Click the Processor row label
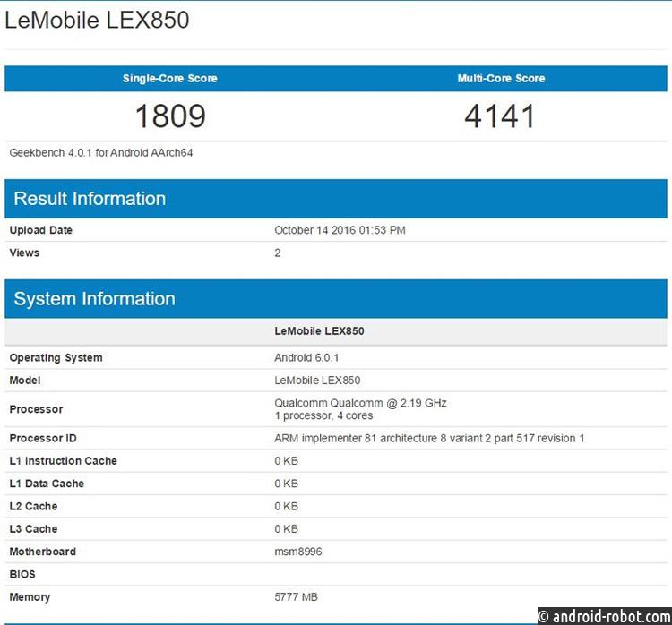The width and height of the screenshot is (672, 625). (x=36, y=409)
